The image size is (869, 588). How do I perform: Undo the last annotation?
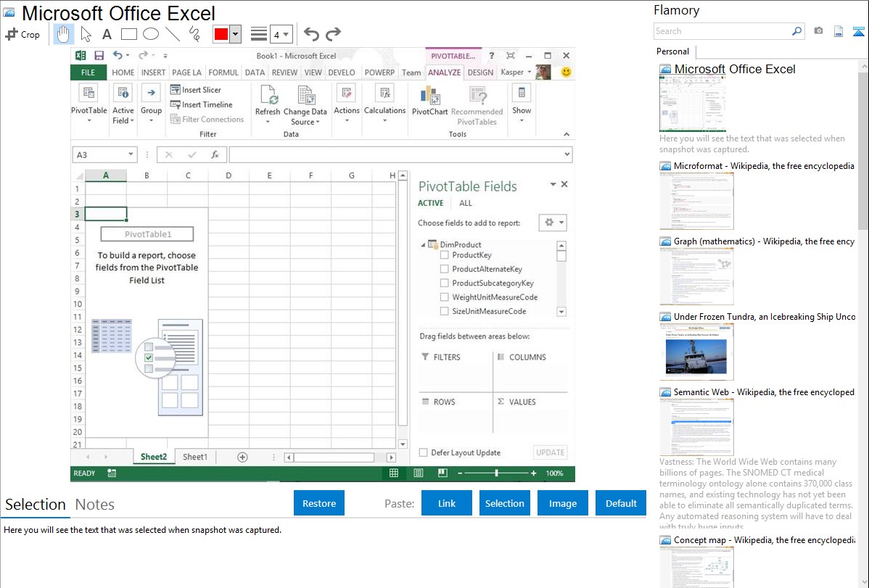pyautogui.click(x=311, y=34)
